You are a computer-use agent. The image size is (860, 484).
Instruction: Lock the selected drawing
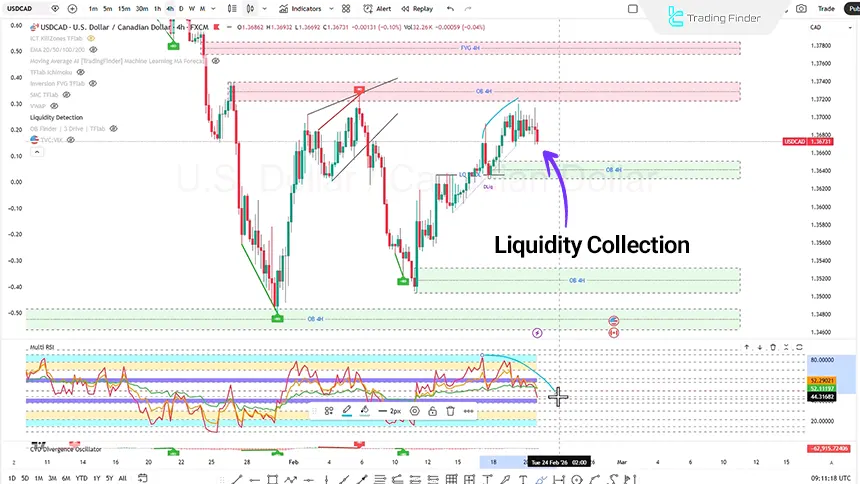click(x=432, y=411)
